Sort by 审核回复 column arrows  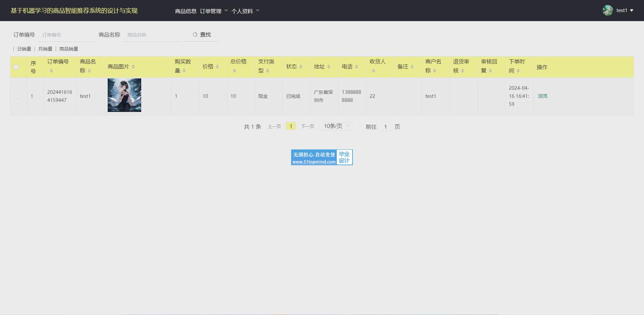(490, 71)
